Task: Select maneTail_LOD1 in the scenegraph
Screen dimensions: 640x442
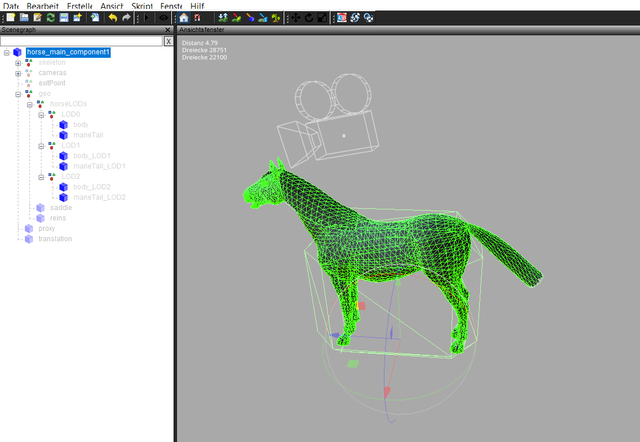Action: (x=99, y=166)
